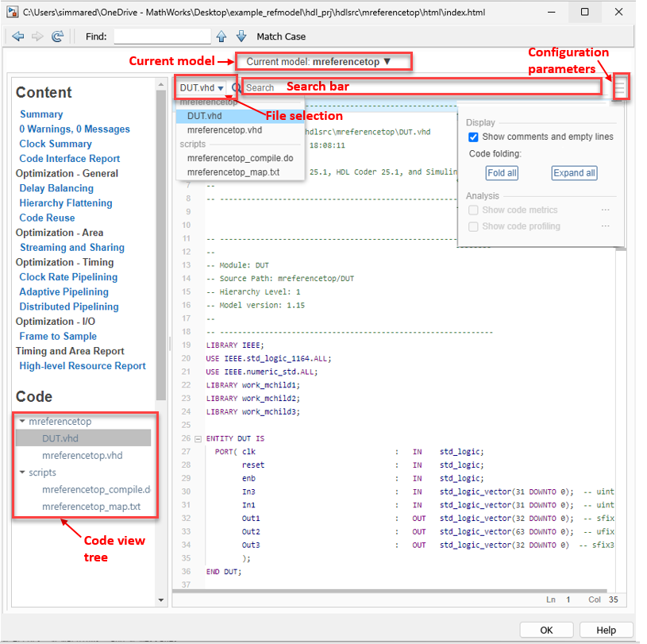Click the forward navigation arrow
Screen dimensions: 647x644
click(x=37, y=36)
